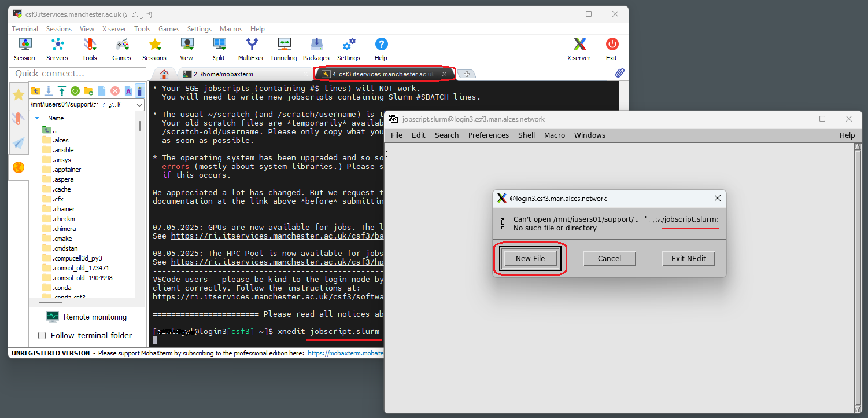The width and height of the screenshot is (868, 418).
Task: Click the file list scrollbar
Action: (139, 126)
